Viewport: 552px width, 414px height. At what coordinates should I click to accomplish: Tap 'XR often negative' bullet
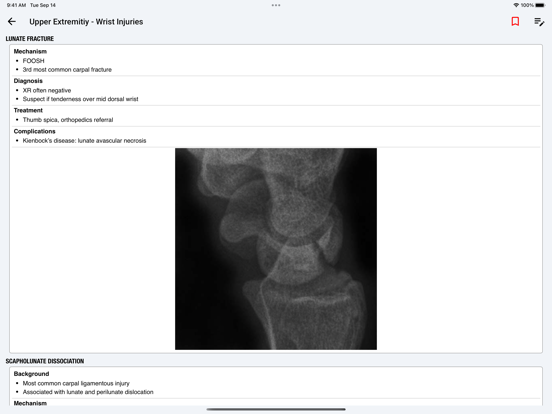[x=47, y=90]
